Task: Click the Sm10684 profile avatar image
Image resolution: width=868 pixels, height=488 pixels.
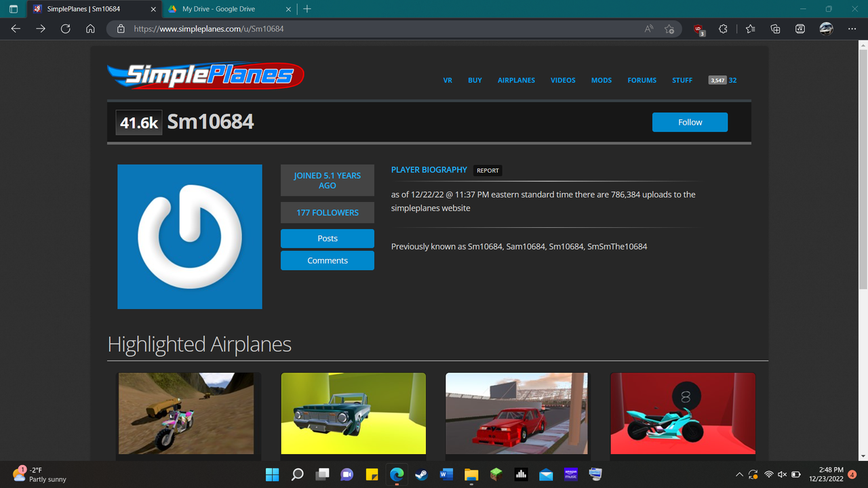Action: tap(190, 237)
